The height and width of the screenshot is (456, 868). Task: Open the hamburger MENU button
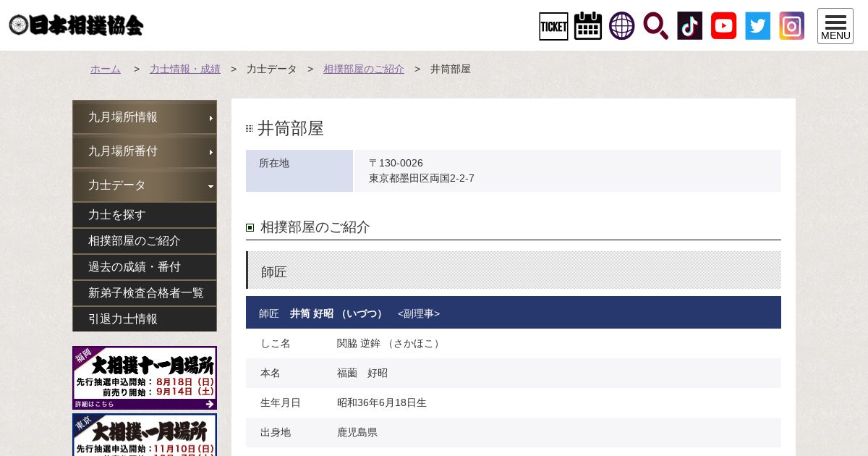tap(835, 26)
